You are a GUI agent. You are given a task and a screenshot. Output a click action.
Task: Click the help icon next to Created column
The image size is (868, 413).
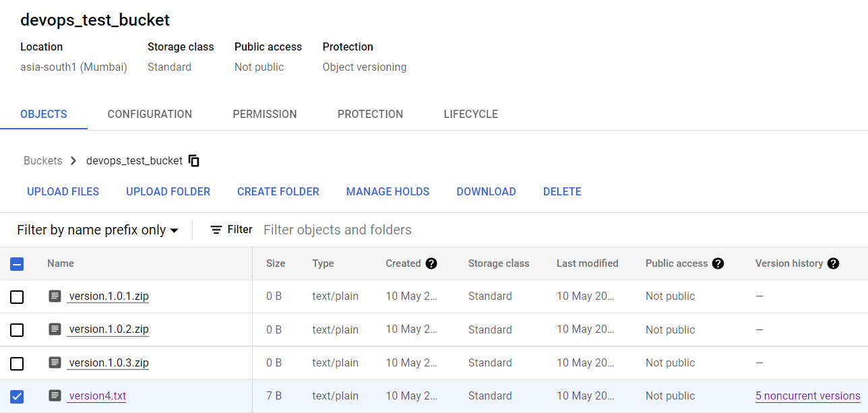tap(432, 263)
